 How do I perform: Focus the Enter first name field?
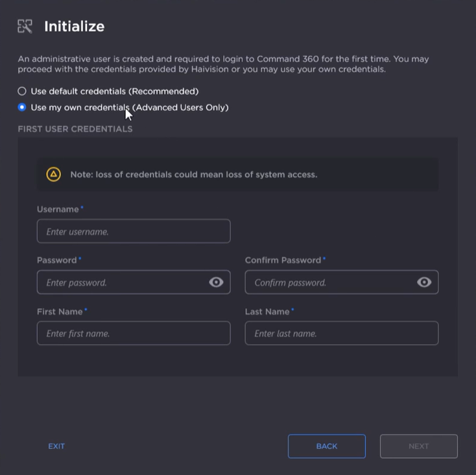pyautogui.click(x=133, y=334)
